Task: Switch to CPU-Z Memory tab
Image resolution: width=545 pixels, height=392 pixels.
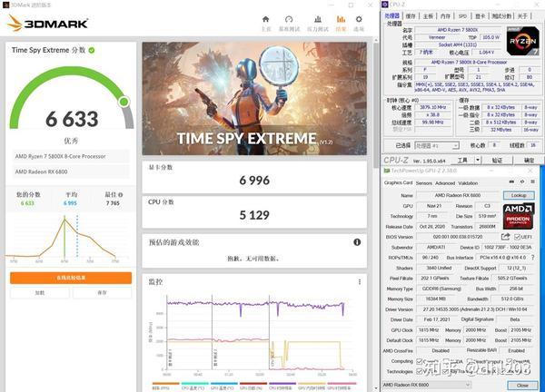Action: tap(445, 16)
